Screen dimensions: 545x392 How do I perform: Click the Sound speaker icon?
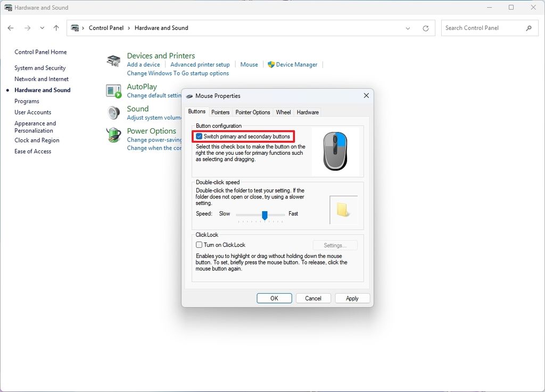click(x=113, y=112)
